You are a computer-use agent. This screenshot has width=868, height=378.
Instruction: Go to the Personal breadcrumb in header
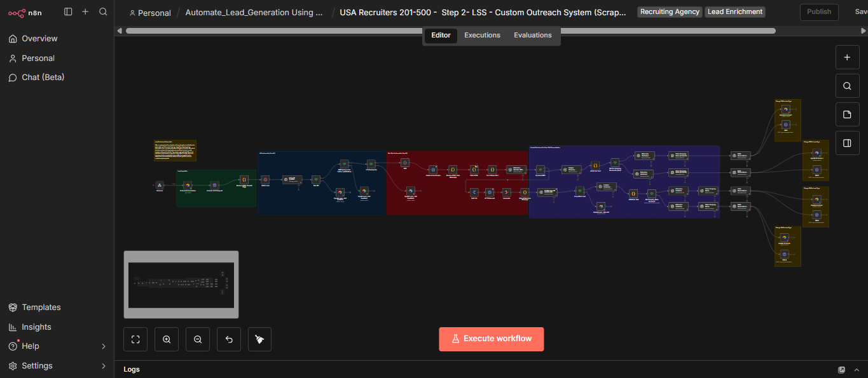point(150,13)
